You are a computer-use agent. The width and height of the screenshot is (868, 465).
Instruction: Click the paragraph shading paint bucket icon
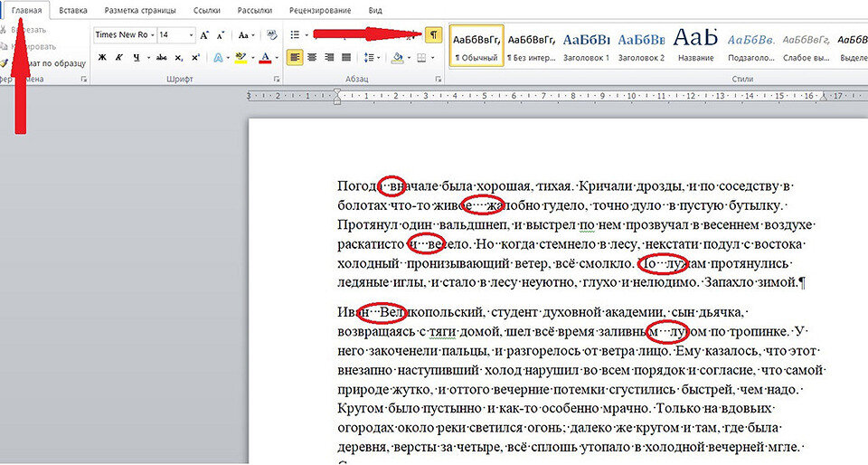pyautogui.click(x=398, y=58)
